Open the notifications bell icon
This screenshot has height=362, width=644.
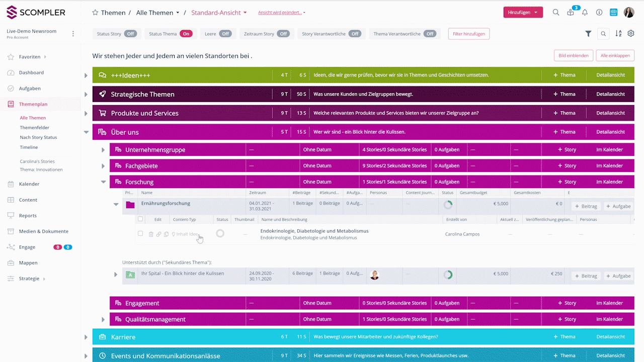click(x=585, y=13)
